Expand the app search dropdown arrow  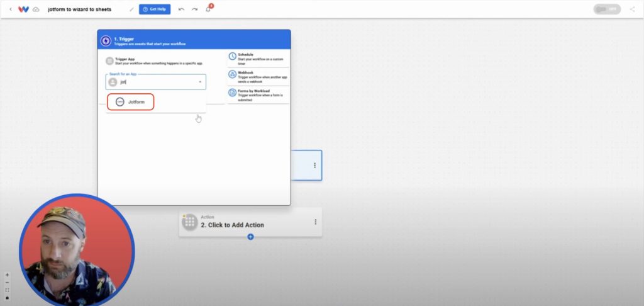[200, 82]
